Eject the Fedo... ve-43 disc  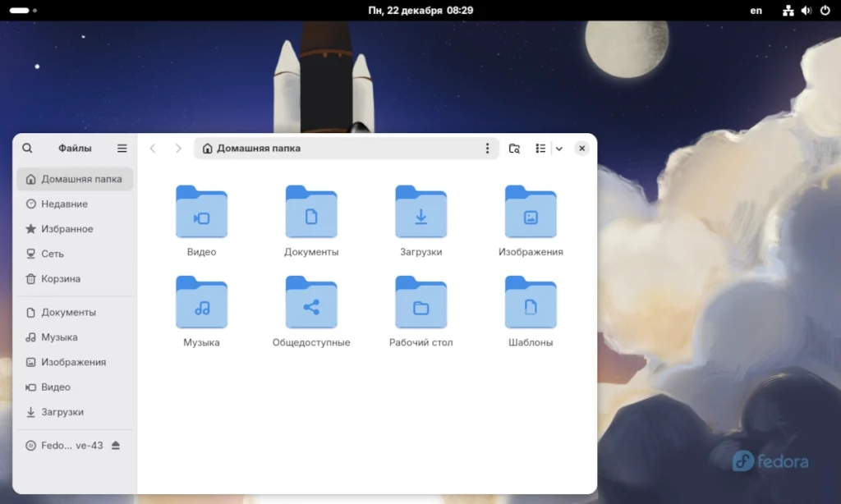(116, 446)
